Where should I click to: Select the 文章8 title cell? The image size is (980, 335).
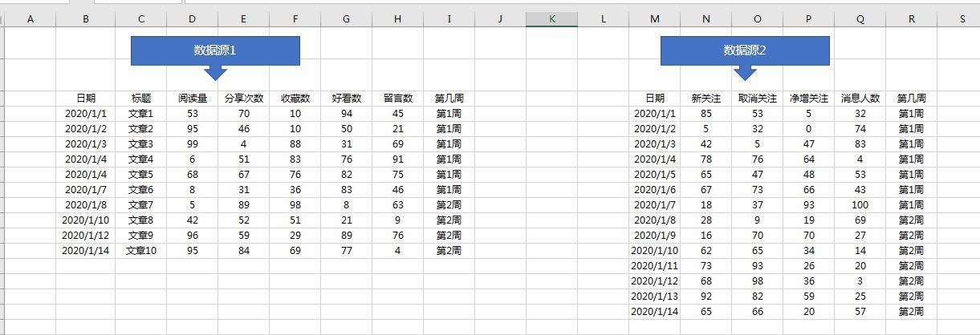click(x=140, y=220)
